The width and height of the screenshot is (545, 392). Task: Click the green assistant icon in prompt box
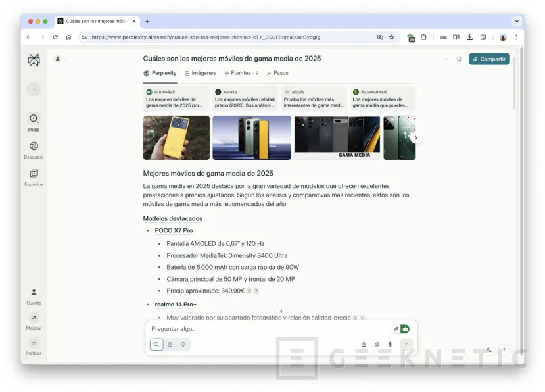[x=405, y=329]
